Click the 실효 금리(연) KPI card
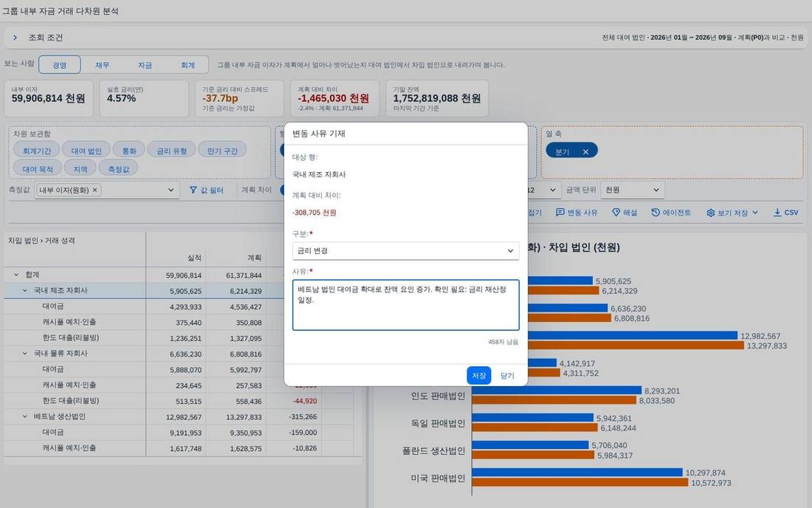The height and width of the screenshot is (508, 812). 144,98
